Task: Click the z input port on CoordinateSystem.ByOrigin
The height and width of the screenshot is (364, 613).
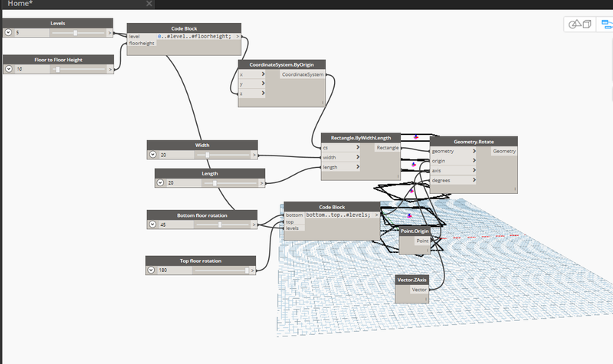Action: (x=252, y=93)
